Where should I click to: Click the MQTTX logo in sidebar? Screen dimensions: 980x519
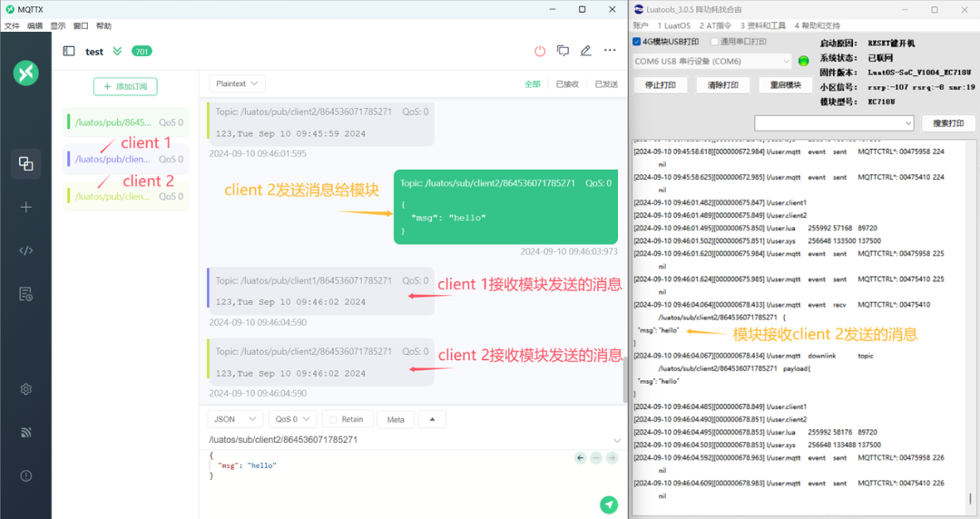(25, 73)
